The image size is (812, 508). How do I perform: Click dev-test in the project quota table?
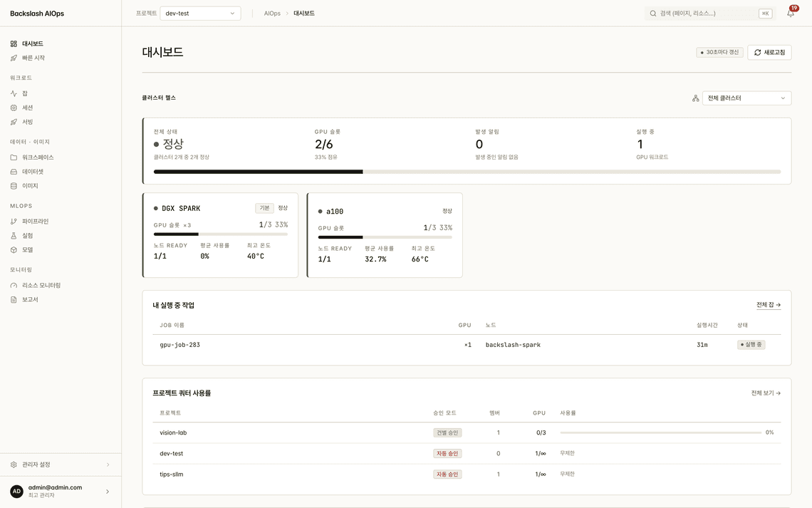(172, 454)
